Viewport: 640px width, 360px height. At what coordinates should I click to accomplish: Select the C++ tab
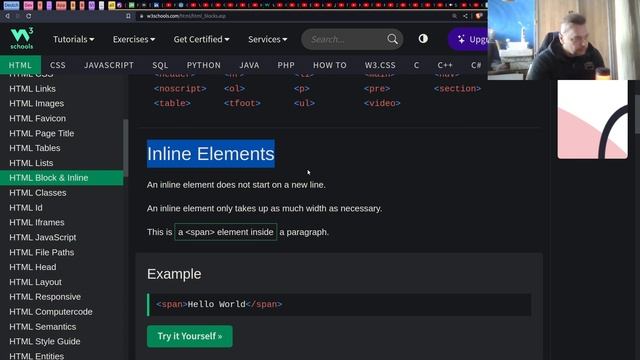(x=445, y=65)
